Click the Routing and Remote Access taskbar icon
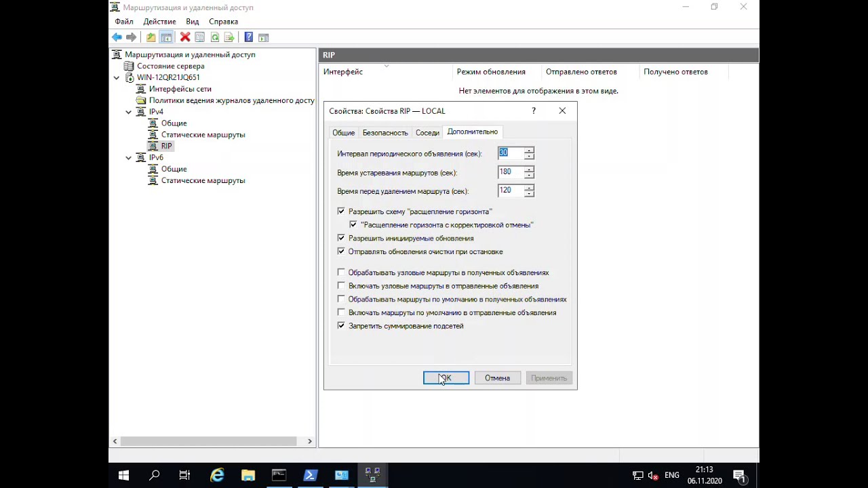The height and width of the screenshot is (488, 868). 372,475
